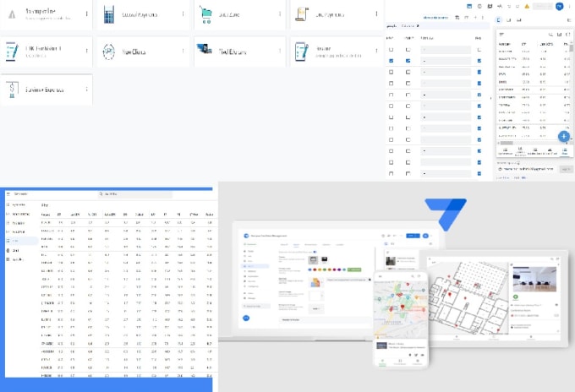
Task: Open the three-dot menu on the warning triangle card
Action: coord(87,14)
